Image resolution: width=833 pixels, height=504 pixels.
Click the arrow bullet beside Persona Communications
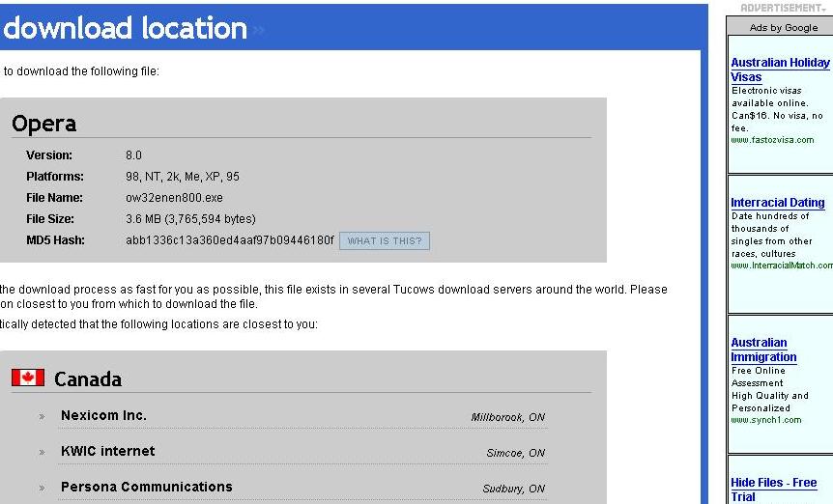[x=42, y=489]
